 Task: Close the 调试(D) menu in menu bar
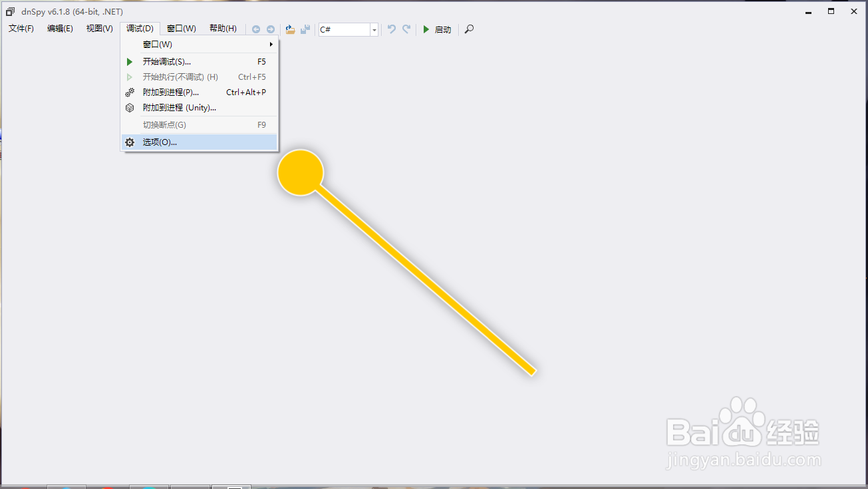pyautogui.click(x=140, y=29)
